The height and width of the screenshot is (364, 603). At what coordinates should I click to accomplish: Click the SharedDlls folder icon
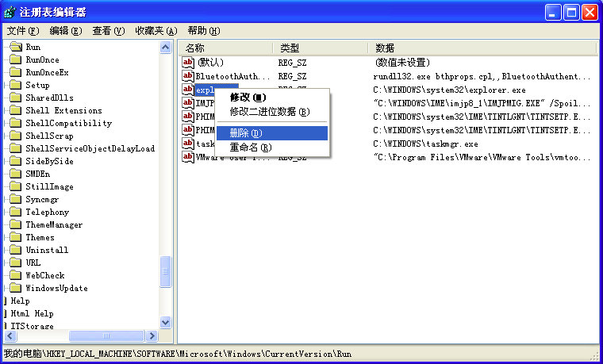point(16,98)
